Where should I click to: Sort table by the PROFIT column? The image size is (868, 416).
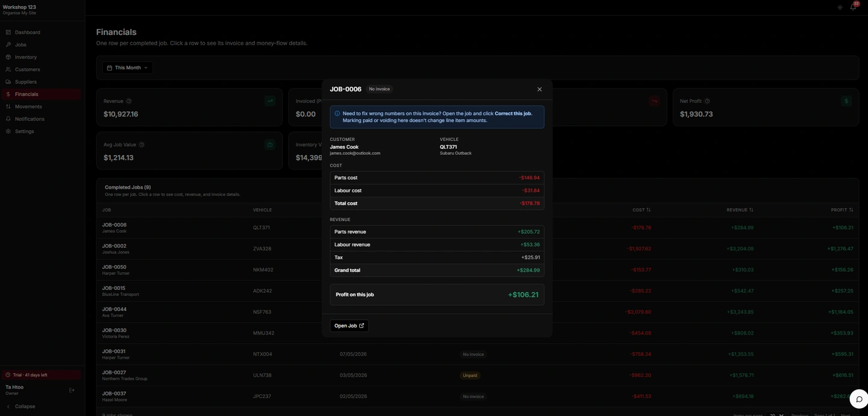click(841, 210)
